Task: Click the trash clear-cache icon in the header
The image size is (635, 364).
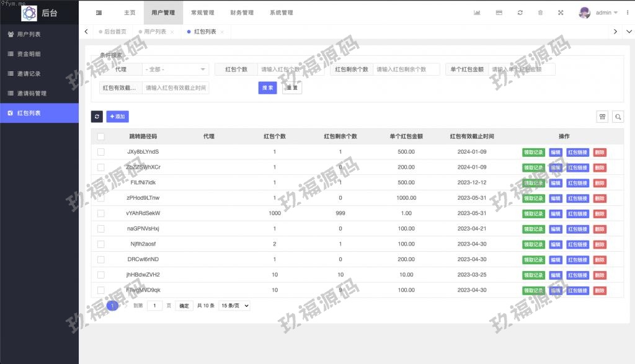Action: pos(540,12)
